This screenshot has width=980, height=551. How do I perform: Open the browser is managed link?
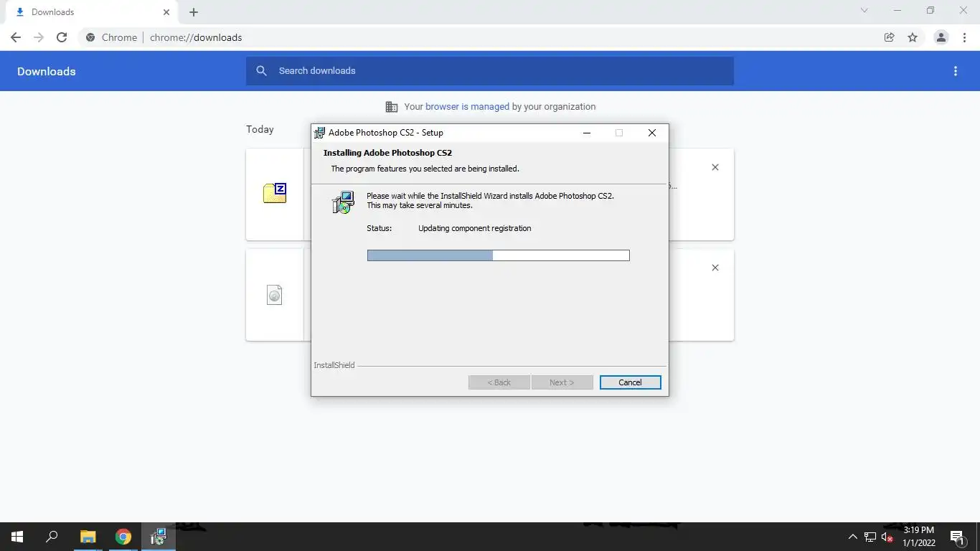pyautogui.click(x=467, y=107)
